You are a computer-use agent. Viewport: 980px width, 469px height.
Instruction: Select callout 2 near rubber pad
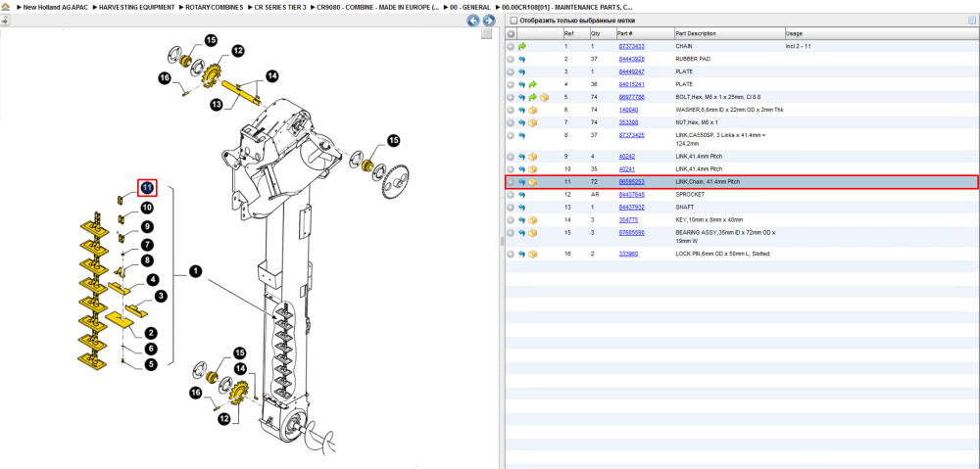(x=151, y=333)
